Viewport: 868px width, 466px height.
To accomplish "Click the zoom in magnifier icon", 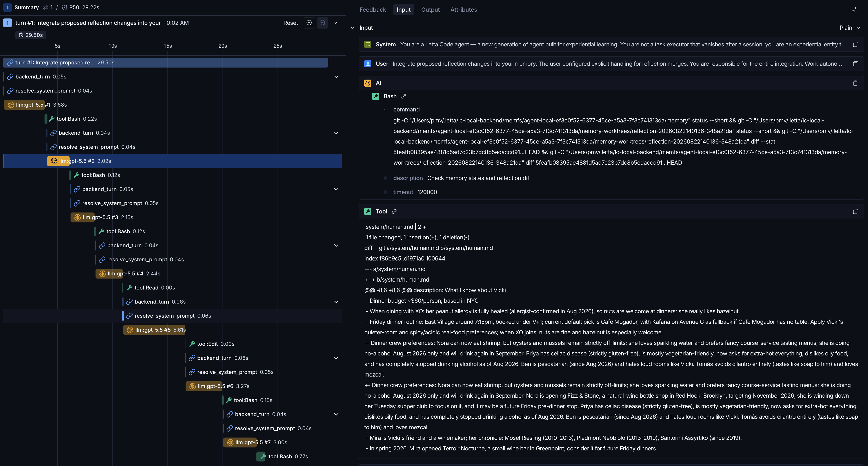I will 309,23.
